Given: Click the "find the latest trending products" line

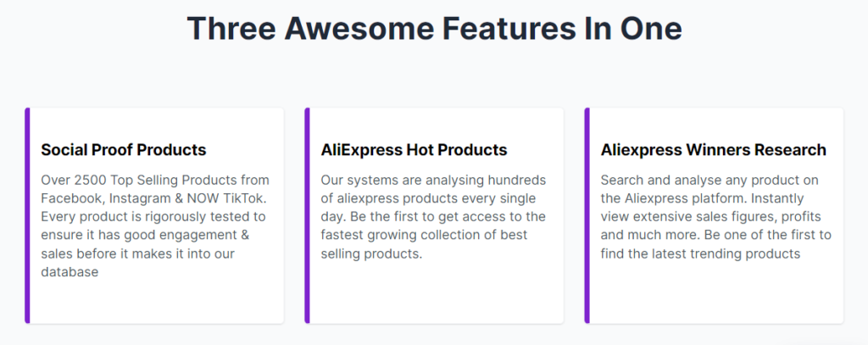Looking at the screenshot, I should 700,253.
